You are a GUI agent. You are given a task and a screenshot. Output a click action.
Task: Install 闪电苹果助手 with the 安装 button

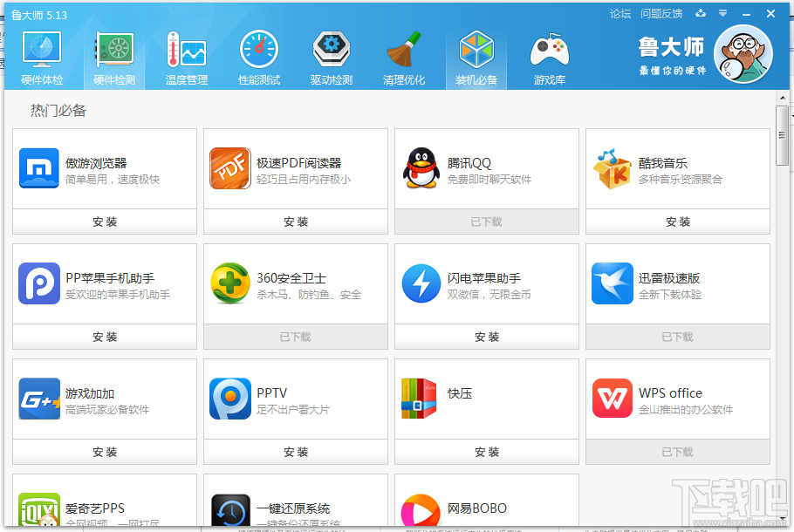(x=487, y=337)
